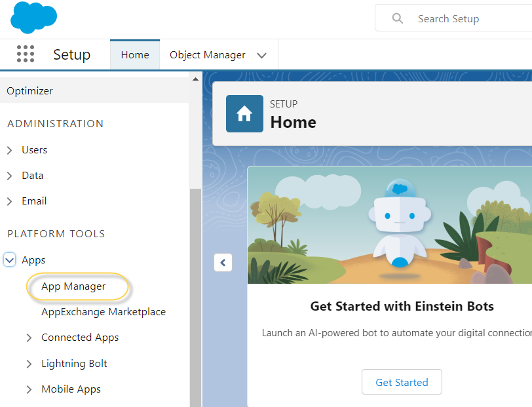Screen dimensions: 532x407
Task: Click the PLATFORM TOOLS section heading
Action: pos(56,234)
